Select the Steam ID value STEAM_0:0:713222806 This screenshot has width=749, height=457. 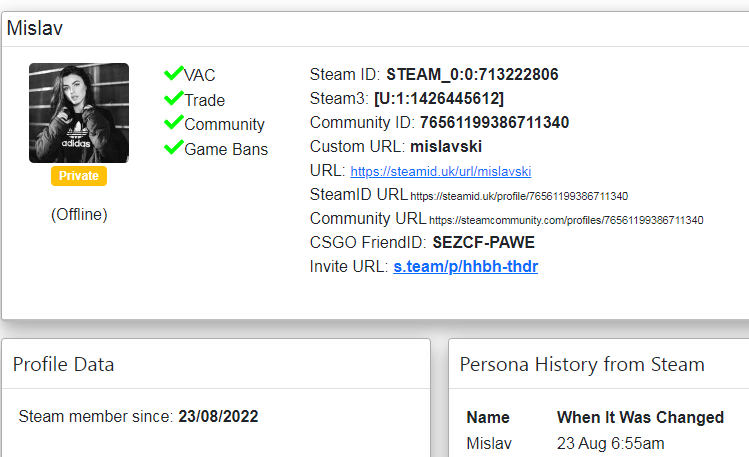pos(472,74)
